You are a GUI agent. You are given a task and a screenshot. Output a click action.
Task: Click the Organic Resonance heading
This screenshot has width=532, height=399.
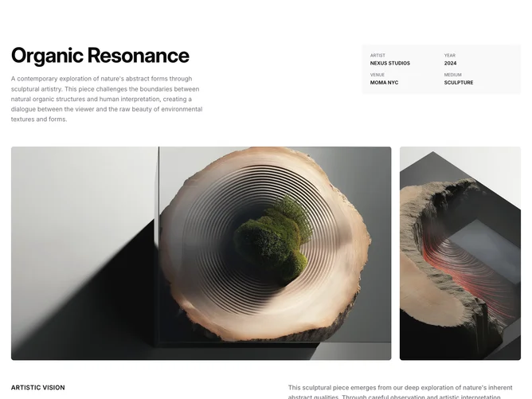click(x=100, y=55)
